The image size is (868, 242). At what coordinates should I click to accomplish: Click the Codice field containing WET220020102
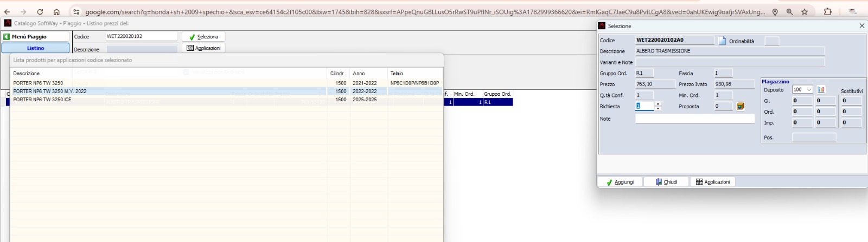tap(142, 36)
